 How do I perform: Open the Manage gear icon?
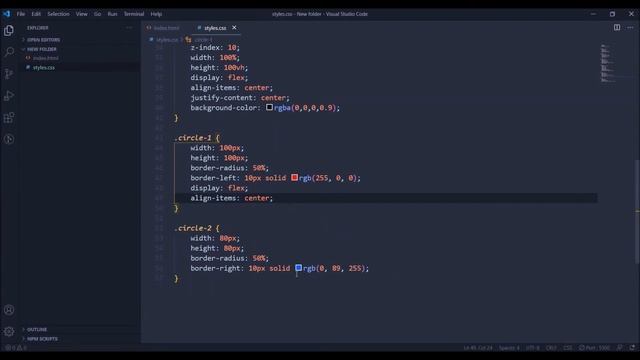point(9,331)
